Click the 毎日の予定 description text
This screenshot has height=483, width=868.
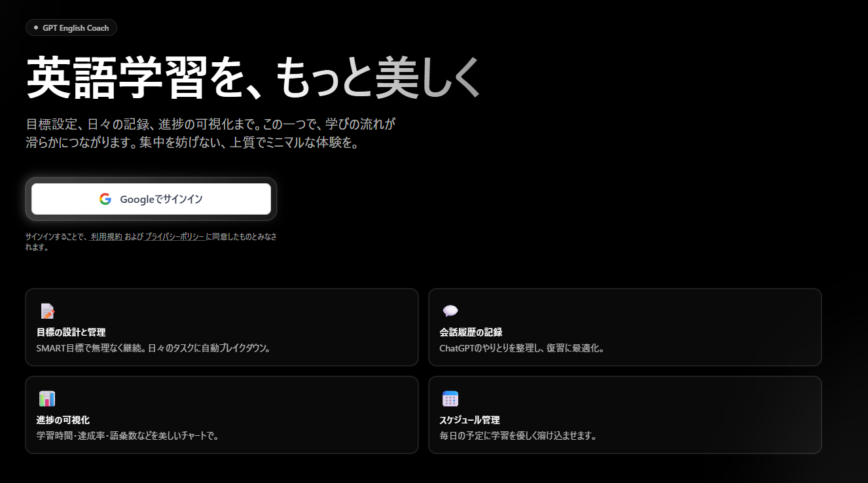click(x=518, y=435)
